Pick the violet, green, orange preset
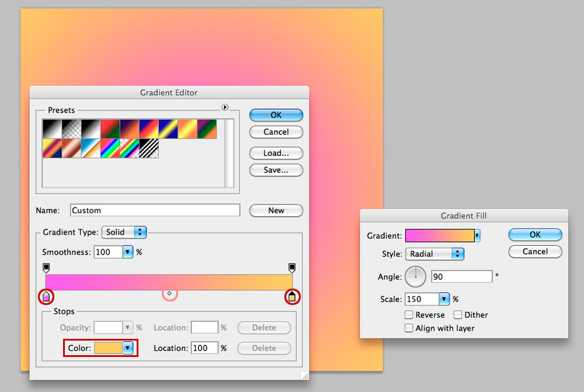 (207, 129)
